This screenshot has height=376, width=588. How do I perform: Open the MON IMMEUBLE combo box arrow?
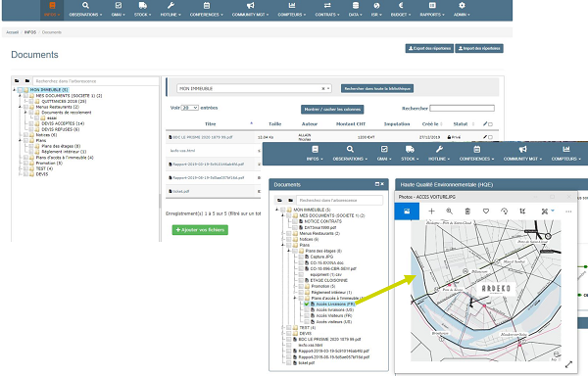328,89
